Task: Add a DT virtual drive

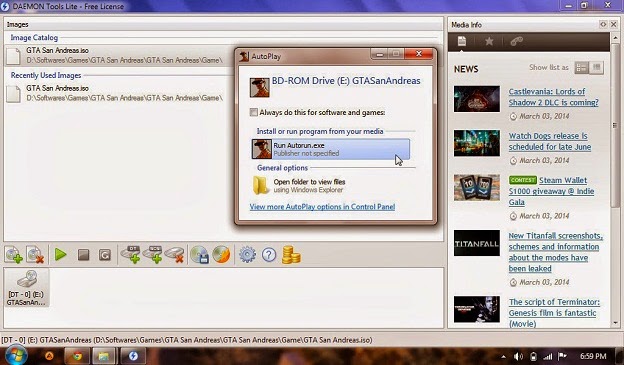Action: 131,255
